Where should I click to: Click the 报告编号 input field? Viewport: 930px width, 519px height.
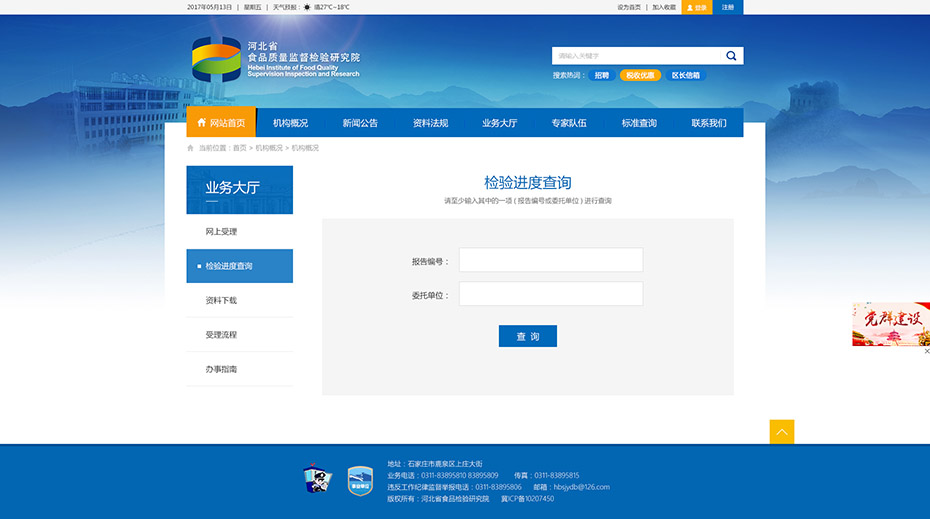point(550,260)
